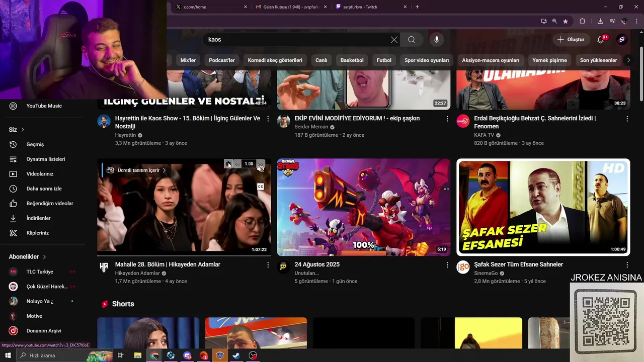Image resolution: width=644 pixels, height=362 pixels.
Task: Open the browser extensions puzzle icon
Action: point(583,21)
